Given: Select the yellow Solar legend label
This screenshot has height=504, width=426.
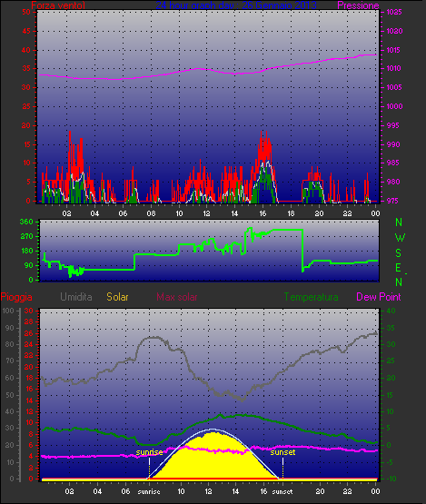Looking at the screenshot, I should (x=117, y=297).
